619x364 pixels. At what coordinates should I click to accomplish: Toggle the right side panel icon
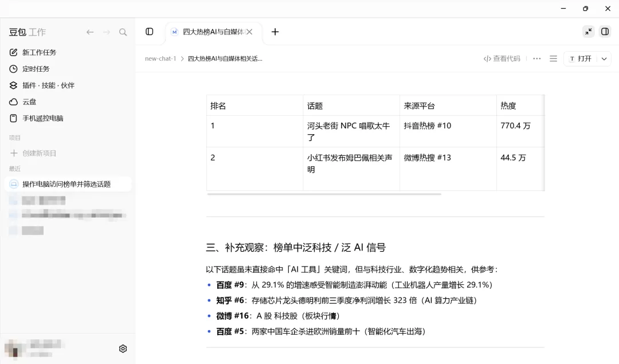(605, 32)
